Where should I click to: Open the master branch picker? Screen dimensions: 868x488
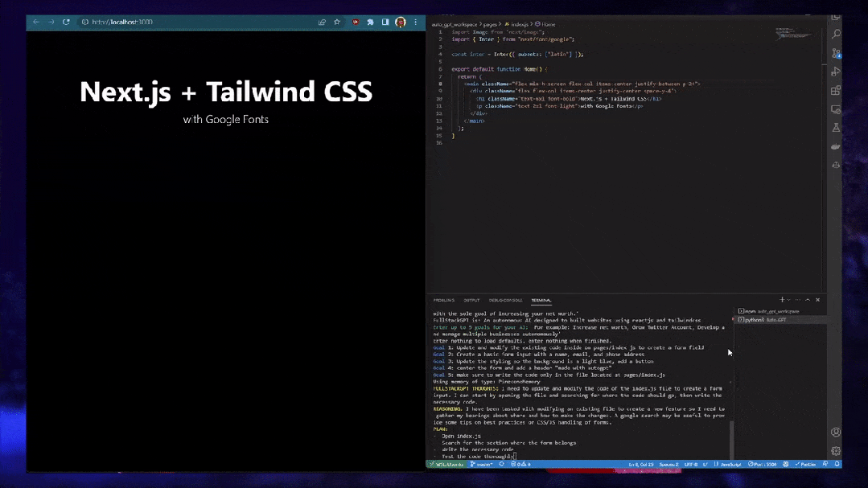[x=481, y=464]
